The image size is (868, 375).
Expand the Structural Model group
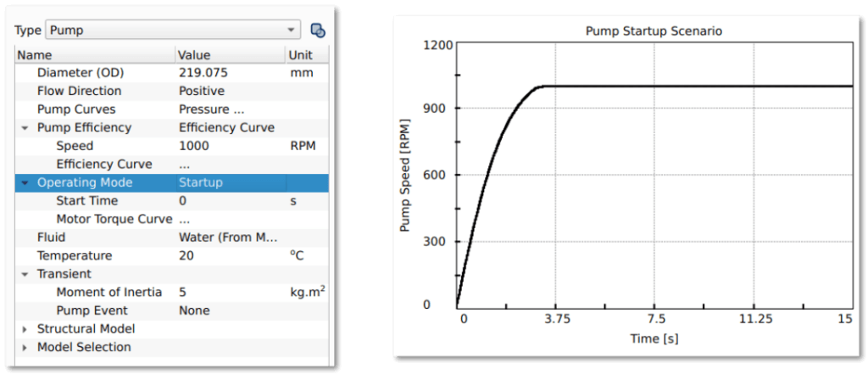[25, 329]
